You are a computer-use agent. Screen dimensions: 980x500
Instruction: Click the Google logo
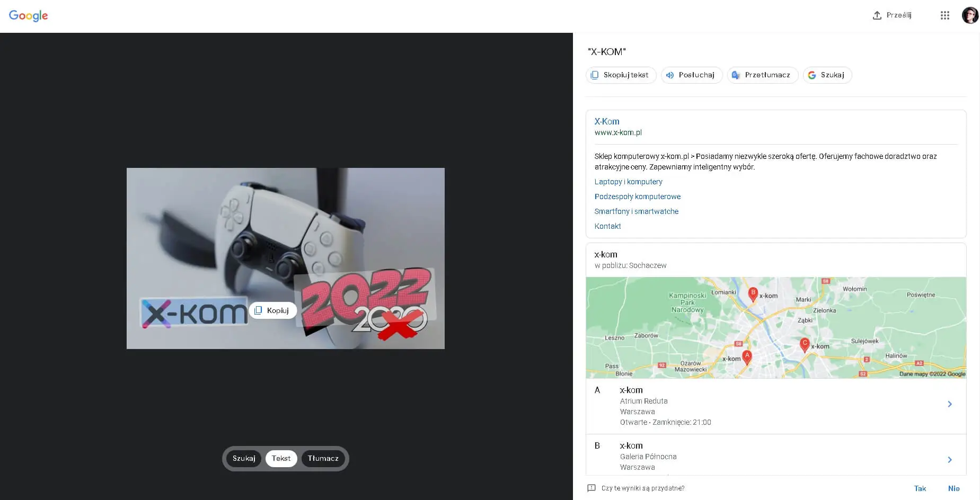28,15
